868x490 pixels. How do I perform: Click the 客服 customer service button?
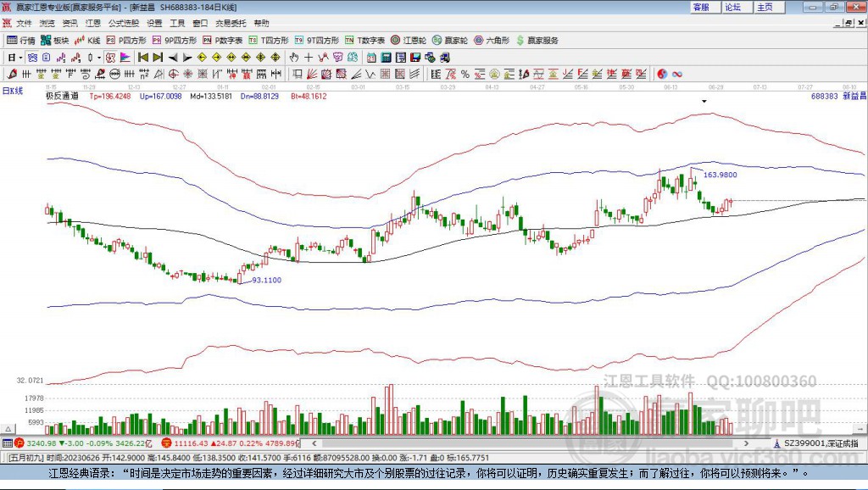[701, 7]
